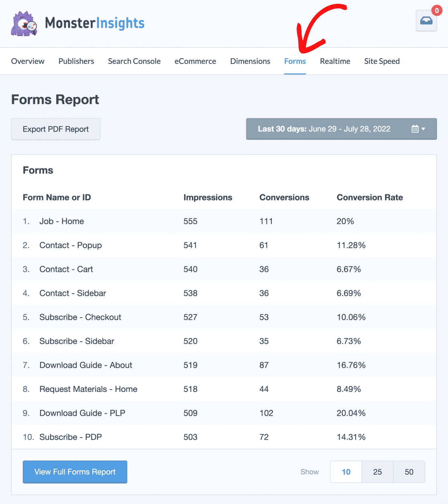
Task: Click the red notification count badge
Action: (437, 11)
